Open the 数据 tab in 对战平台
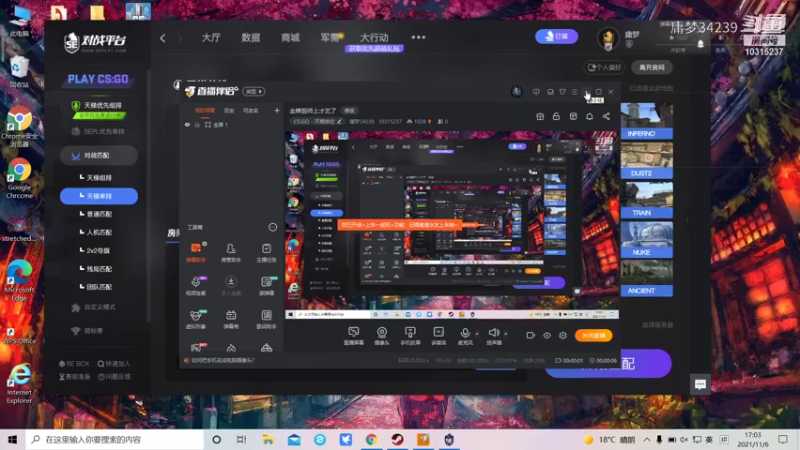Image resolution: width=800 pixels, height=450 pixels. 251,37
